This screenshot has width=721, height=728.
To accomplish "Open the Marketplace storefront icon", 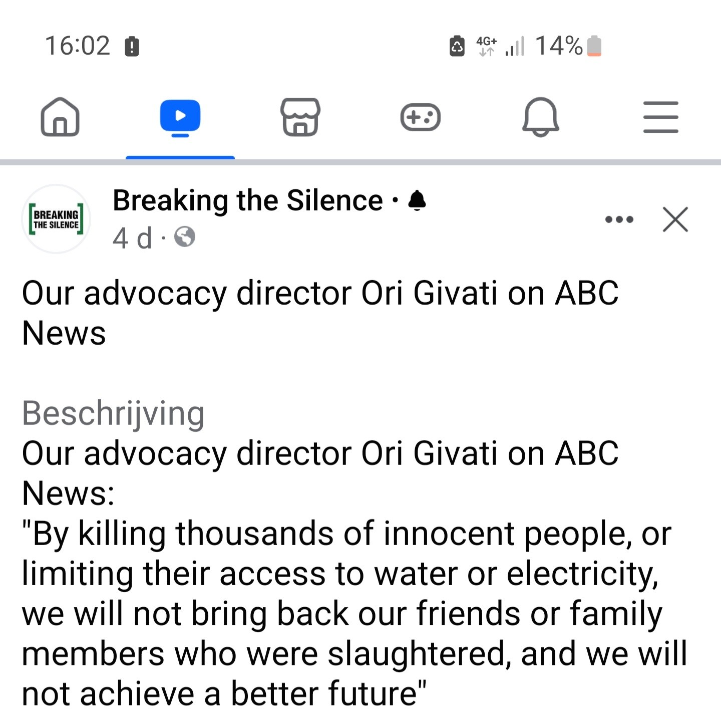I will pyautogui.click(x=300, y=117).
